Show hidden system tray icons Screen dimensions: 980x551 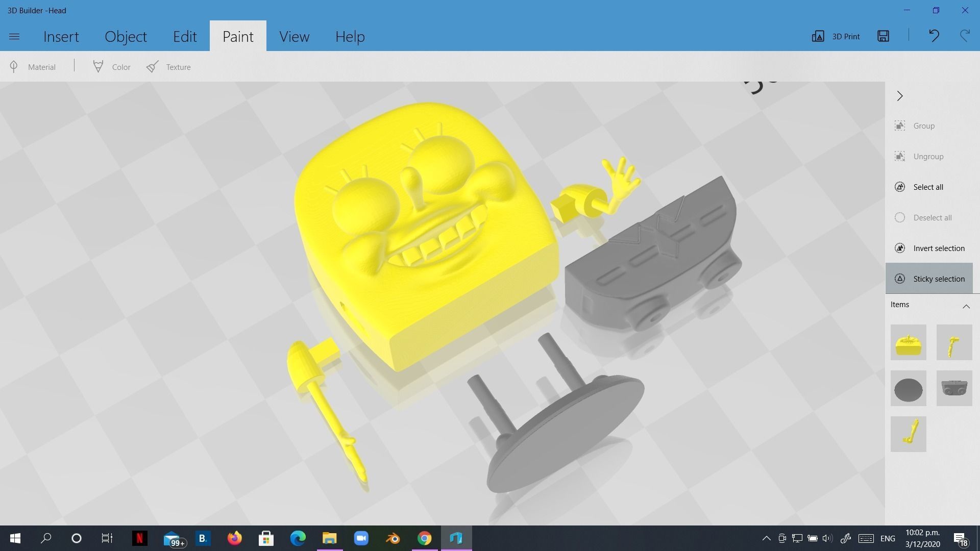pos(766,538)
